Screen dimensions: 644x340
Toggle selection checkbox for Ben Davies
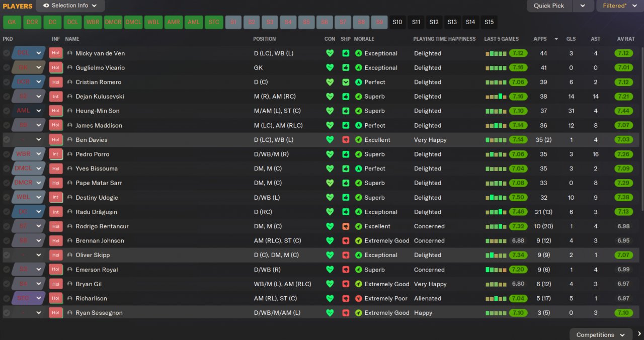click(6, 140)
